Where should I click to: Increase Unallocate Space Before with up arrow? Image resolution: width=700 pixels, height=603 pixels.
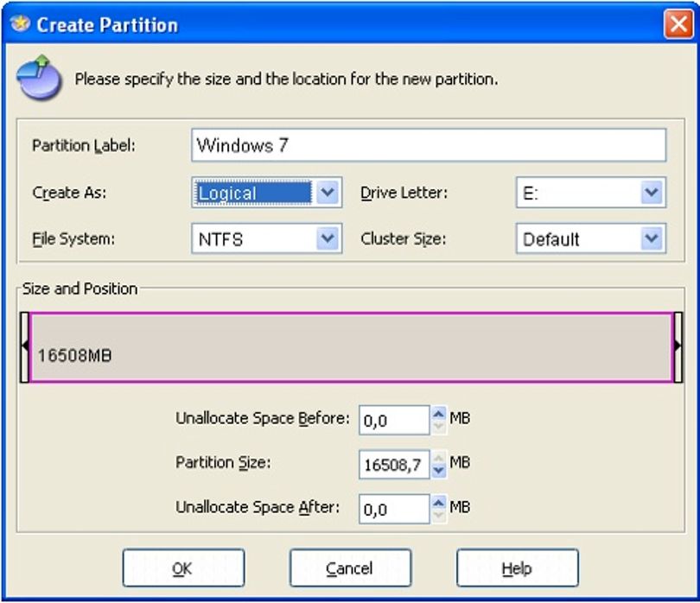(439, 413)
